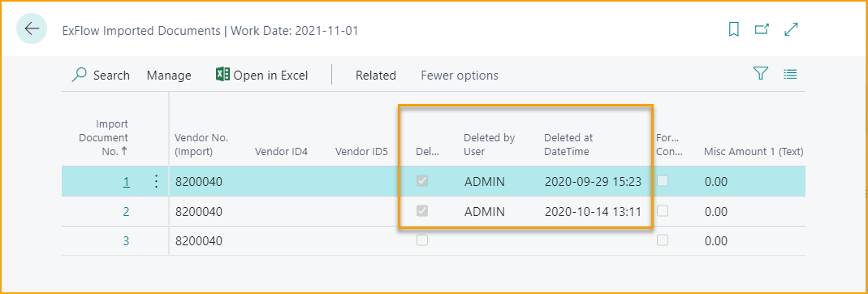868x294 pixels.
Task: Toggle For... Con... checkbox in row 2
Action: (662, 211)
